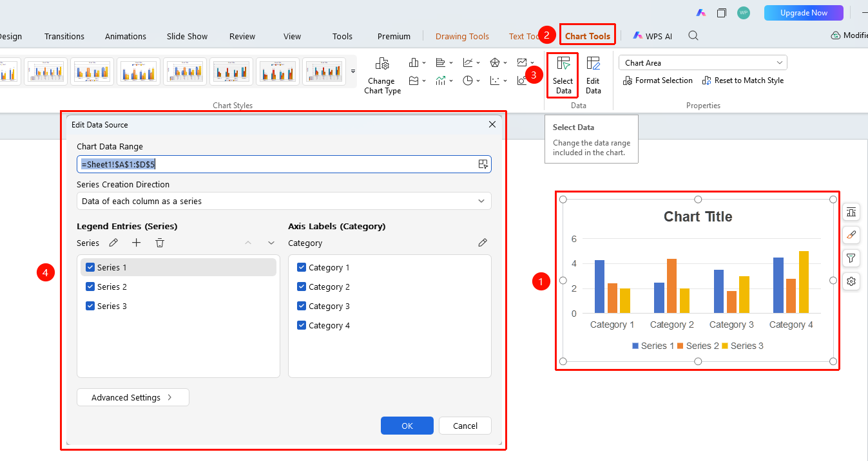
Task: Open the pie chart type dropdown
Action: point(471,80)
